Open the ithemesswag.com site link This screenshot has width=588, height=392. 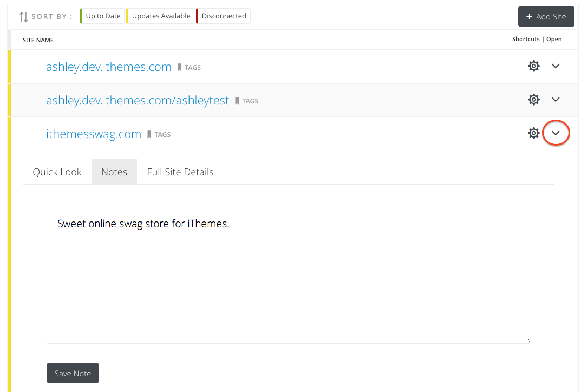pos(94,134)
